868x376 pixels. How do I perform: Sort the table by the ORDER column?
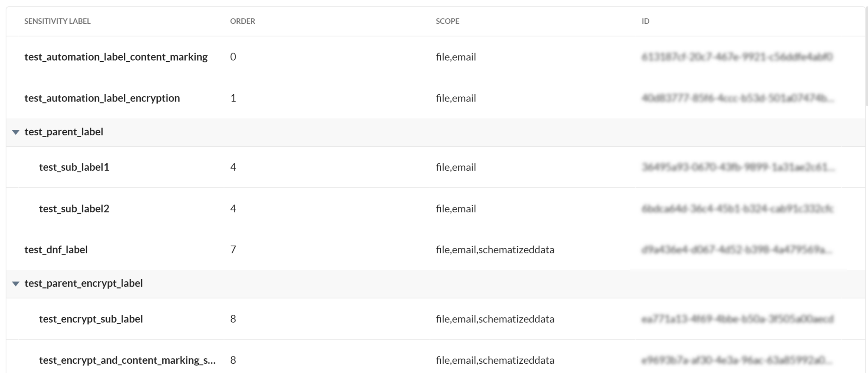[242, 20]
